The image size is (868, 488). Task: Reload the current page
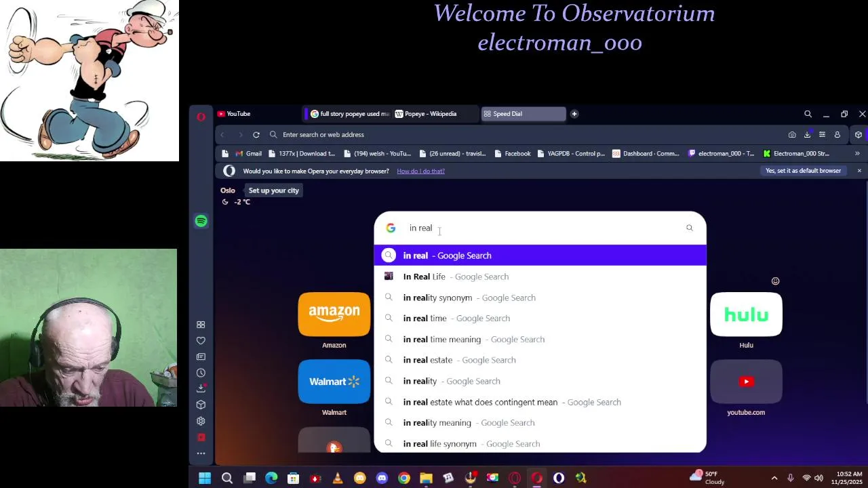coord(256,135)
